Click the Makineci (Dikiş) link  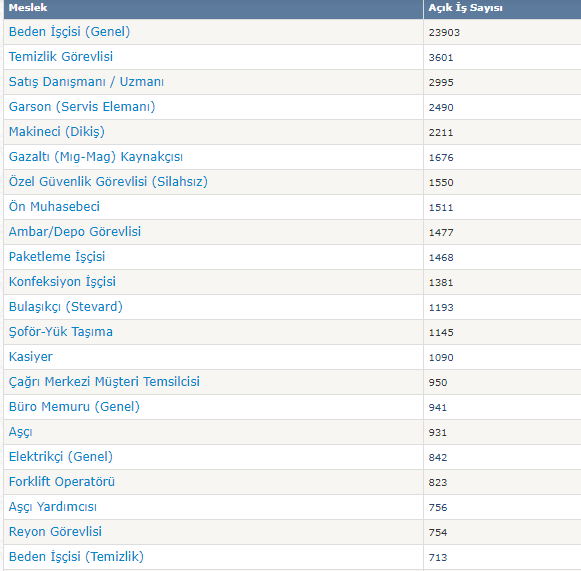coord(57,132)
